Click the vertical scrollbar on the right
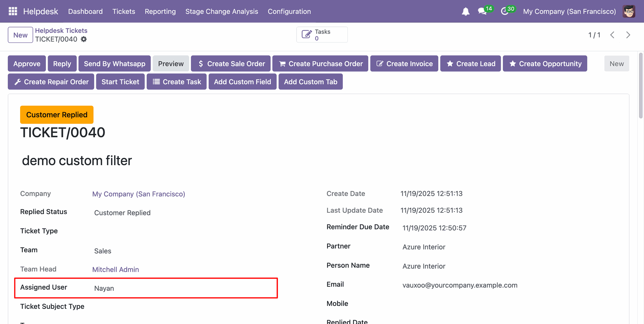The width and height of the screenshot is (644, 324). [x=641, y=85]
